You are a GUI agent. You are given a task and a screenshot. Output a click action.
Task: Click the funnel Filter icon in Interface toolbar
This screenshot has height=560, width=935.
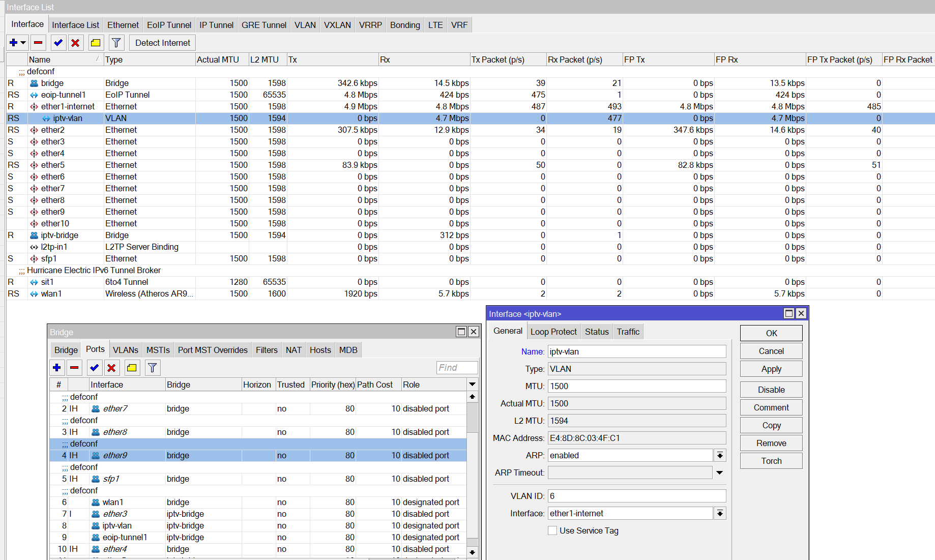click(116, 43)
